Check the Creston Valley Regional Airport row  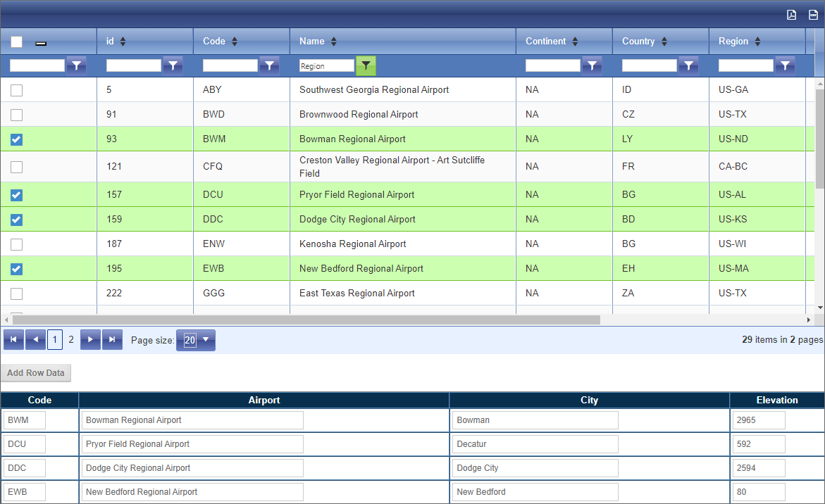click(x=17, y=167)
